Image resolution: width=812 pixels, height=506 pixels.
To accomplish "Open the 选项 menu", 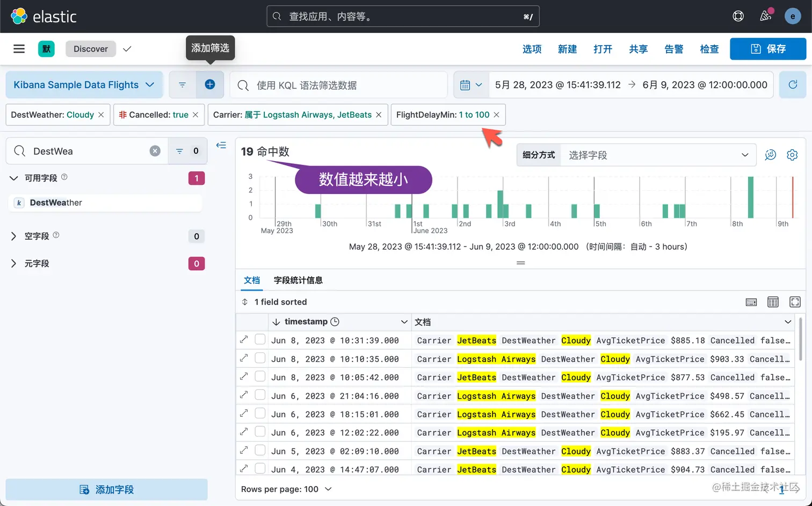I will click(x=532, y=49).
